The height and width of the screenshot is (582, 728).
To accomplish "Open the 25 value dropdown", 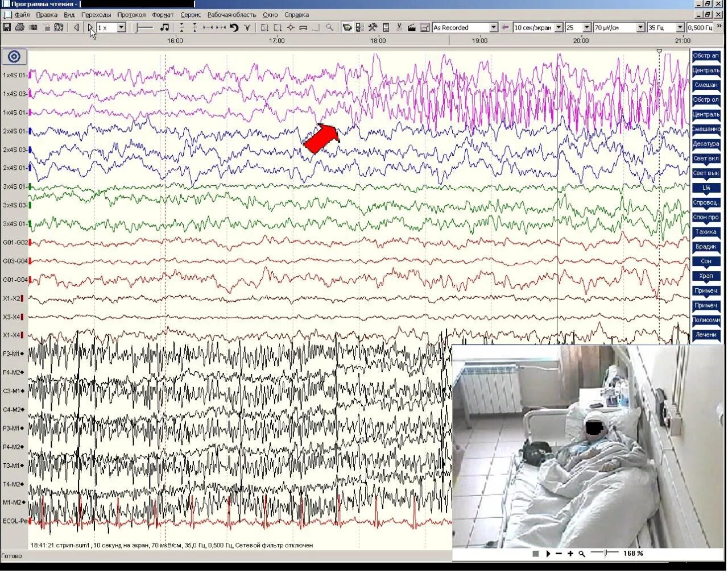I will tap(586, 27).
